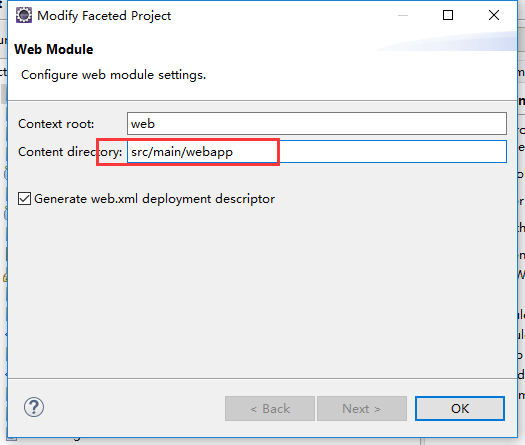Image resolution: width=525 pixels, height=445 pixels.
Task: Click the 'Generate web.xml deployment descriptor' label text
Action: click(x=155, y=199)
